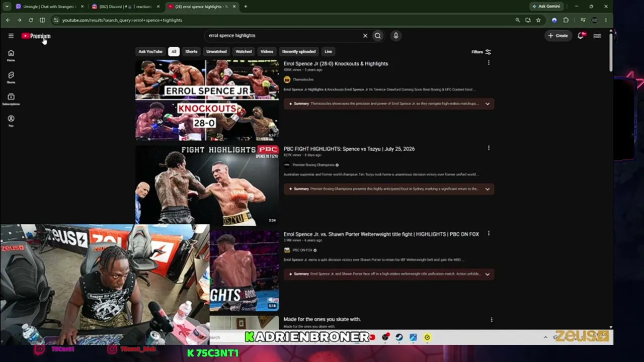Open Errol Spence Jr Knockouts thumbnail
Viewport: 644px width, 362px height.
tap(207, 100)
